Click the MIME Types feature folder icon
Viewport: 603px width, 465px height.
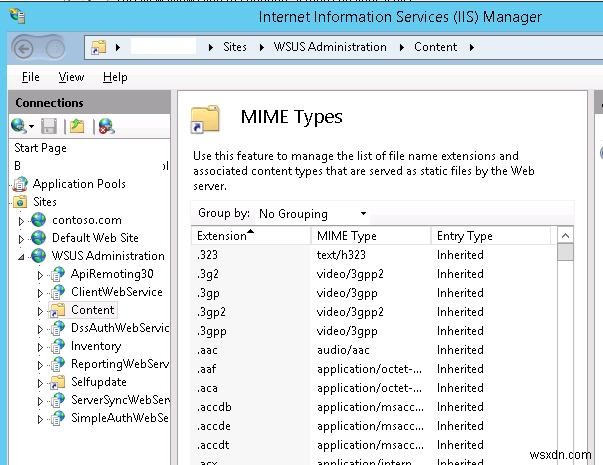point(205,119)
